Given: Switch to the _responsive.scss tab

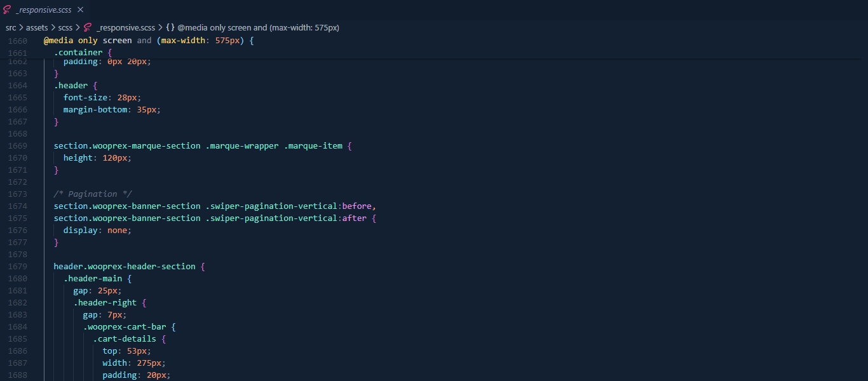Looking at the screenshot, I should coord(43,10).
